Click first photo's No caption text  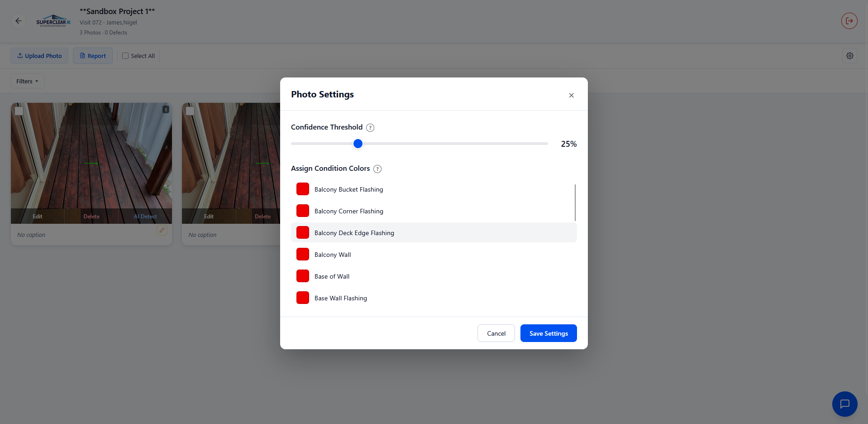coord(31,235)
